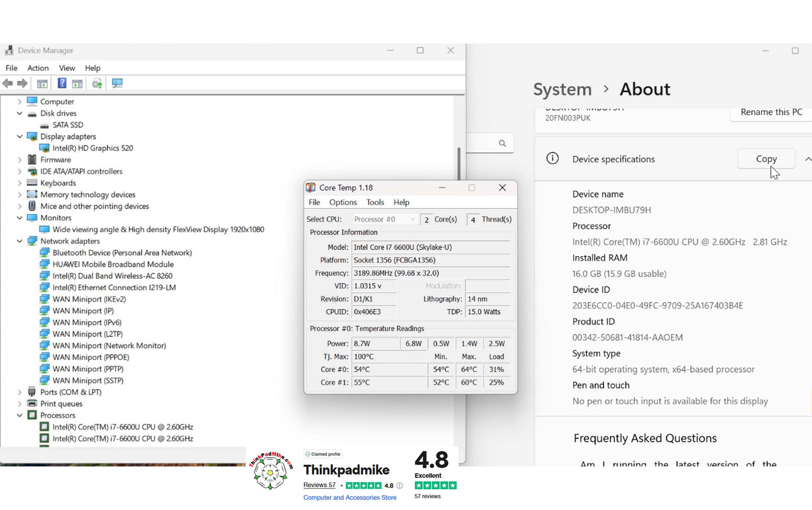Select the WAN Miniport (Network Monitor) entry
The width and height of the screenshot is (812, 510).
click(109, 345)
